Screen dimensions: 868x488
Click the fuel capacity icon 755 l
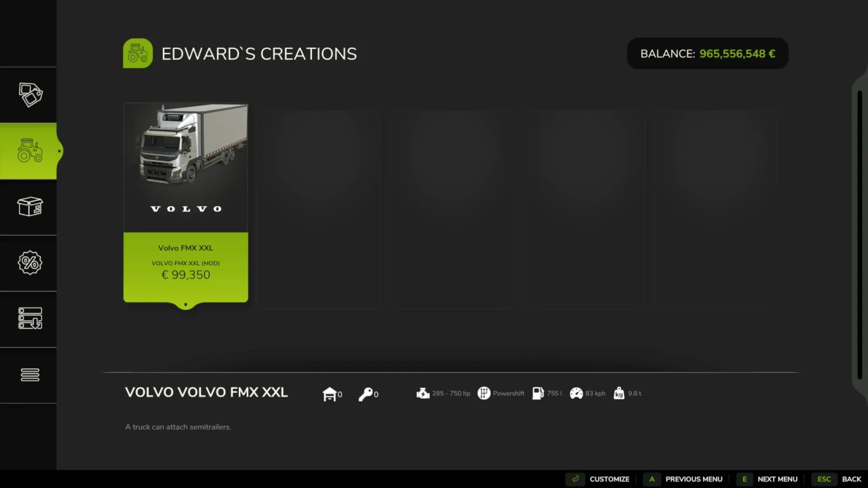(x=538, y=393)
